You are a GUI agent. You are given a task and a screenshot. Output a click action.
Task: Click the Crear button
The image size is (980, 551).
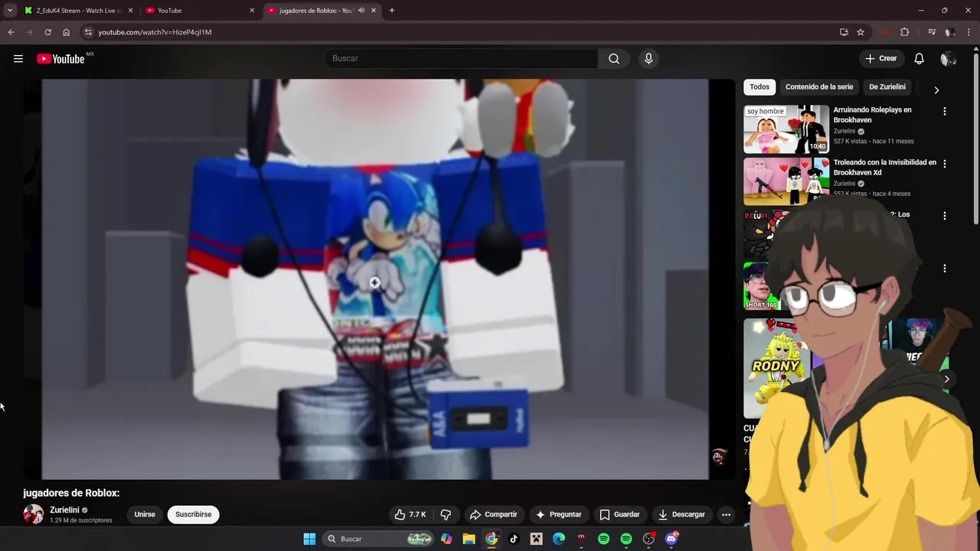(x=880, y=59)
